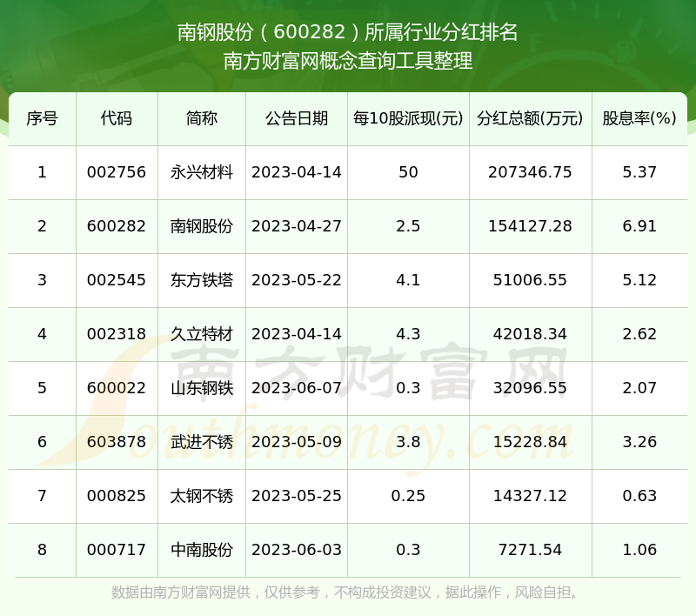Select the 久立特材 stock name

click(x=202, y=334)
